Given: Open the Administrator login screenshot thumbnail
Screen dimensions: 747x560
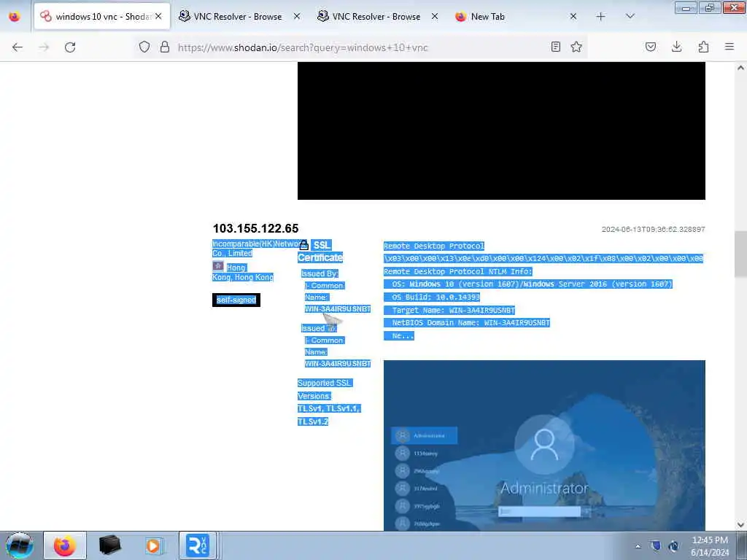Looking at the screenshot, I should 544,446.
